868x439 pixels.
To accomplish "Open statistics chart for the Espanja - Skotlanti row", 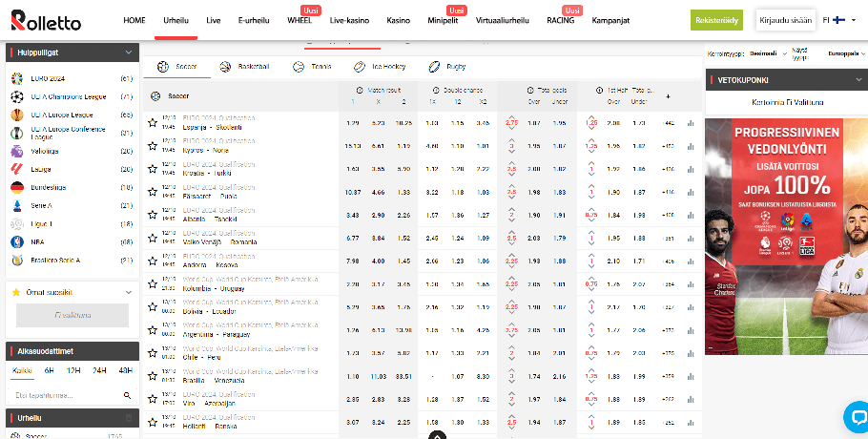I will pos(690,123).
